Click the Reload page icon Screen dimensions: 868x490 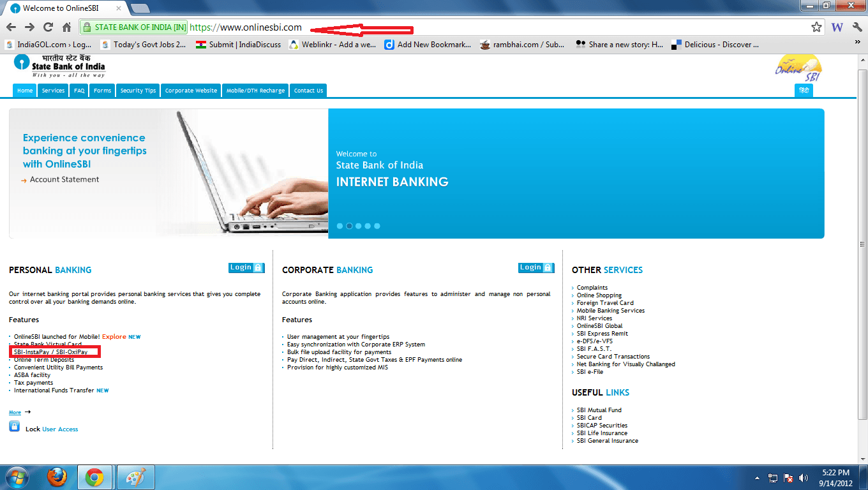click(48, 27)
